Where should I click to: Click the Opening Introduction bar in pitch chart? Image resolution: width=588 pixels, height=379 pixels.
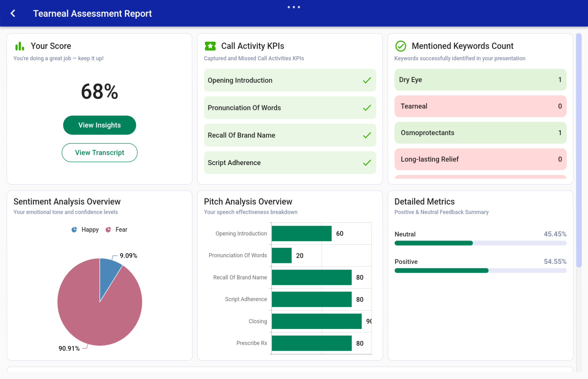[x=301, y=233]
